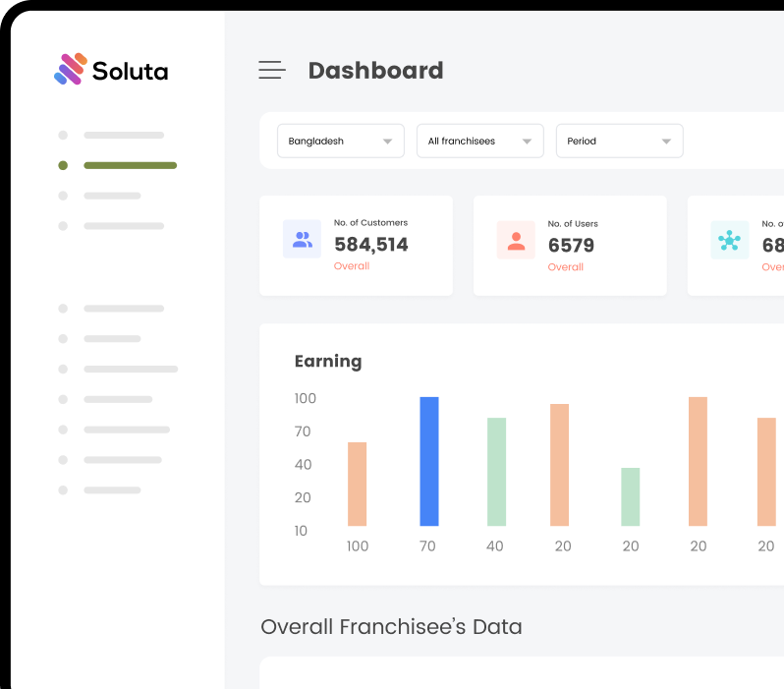Screen dimensions: 784x689
Task: Click the x-axis label 70
Action: [x=427, y=545]
